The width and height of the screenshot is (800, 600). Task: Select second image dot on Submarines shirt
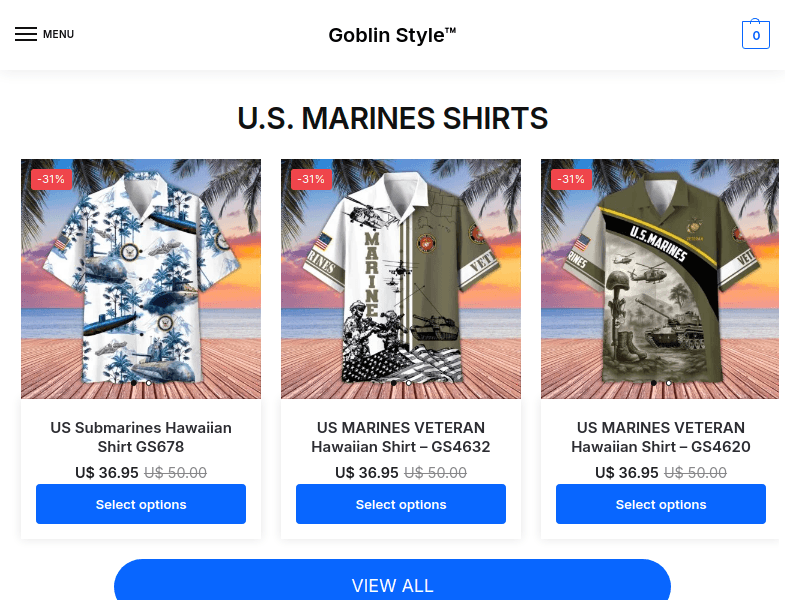[x=148, y=383]
